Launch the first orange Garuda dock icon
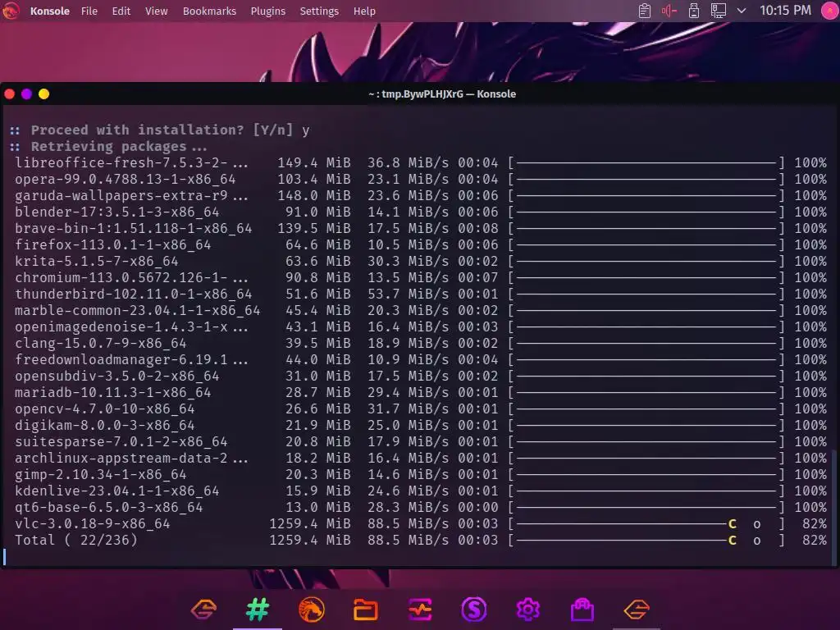 coord(203,609)
